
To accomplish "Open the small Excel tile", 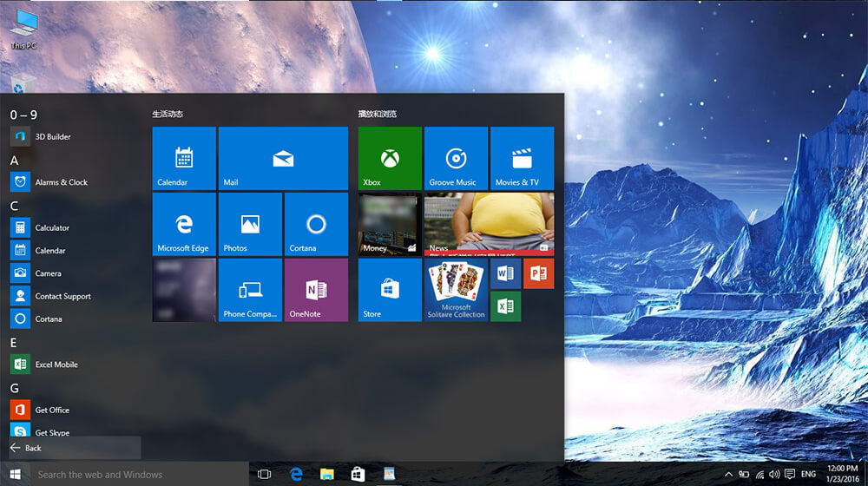I will click(505, 306).
